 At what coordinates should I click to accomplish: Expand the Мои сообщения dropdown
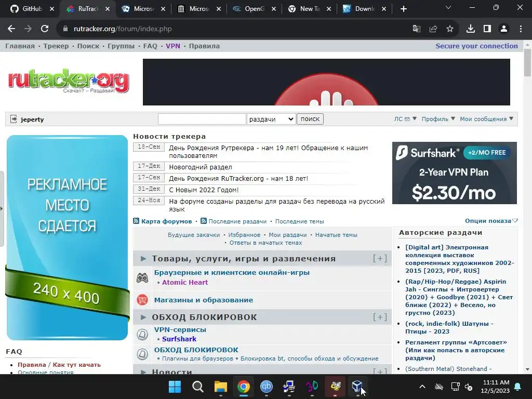tap(486, 119)
